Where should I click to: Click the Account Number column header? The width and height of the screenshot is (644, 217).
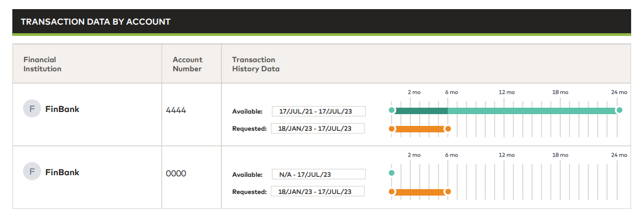(187, 64)
